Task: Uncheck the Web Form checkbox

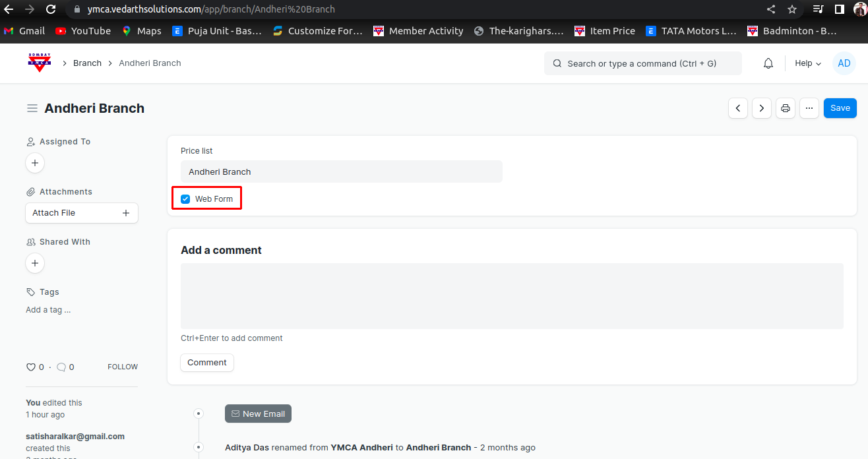Action: (185, 199)
